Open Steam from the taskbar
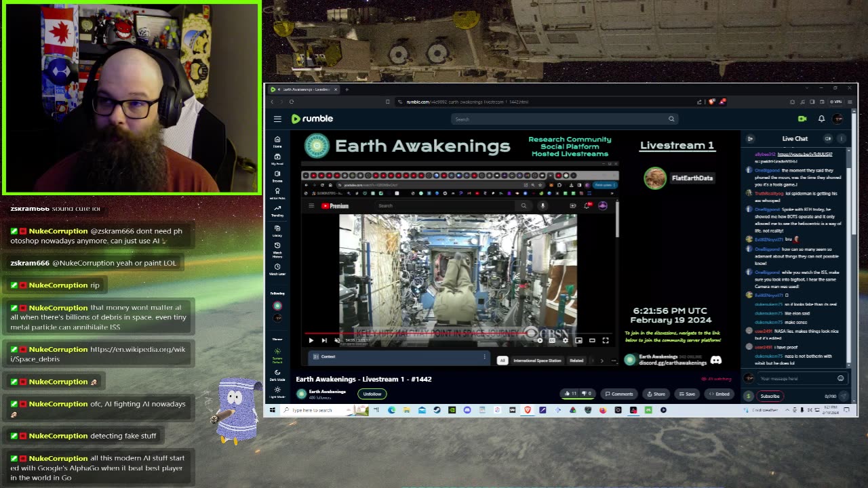 [437, 410]
